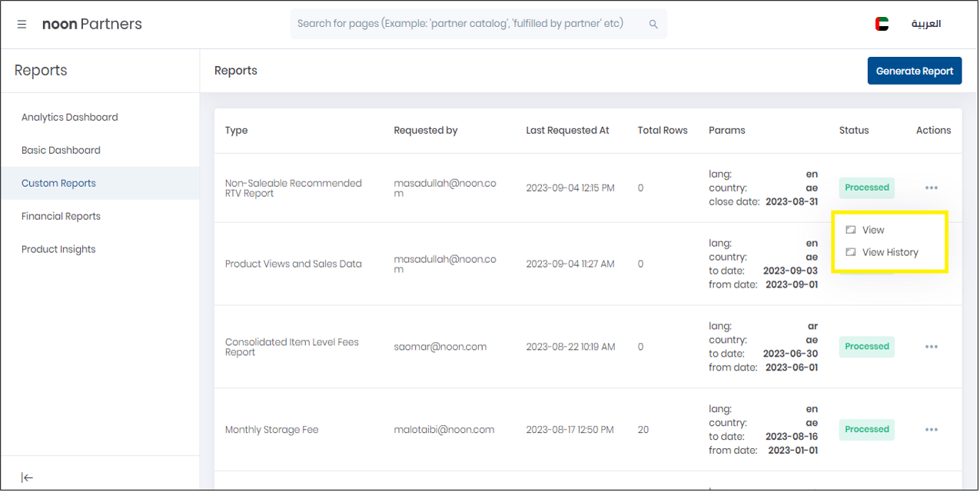Screen dimensions: 980x492
Task: Click the Generate Report button
Action: pos(914,71)
